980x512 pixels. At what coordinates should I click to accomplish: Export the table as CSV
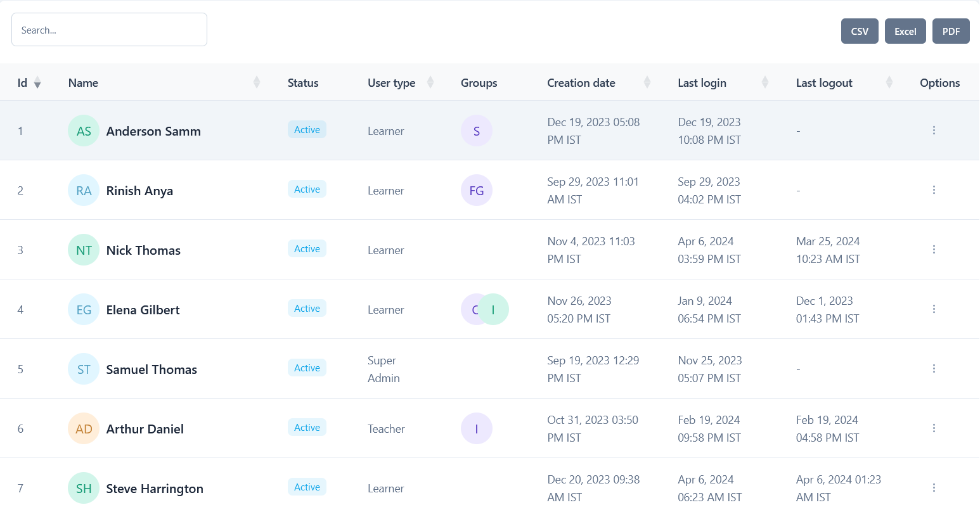860,30
